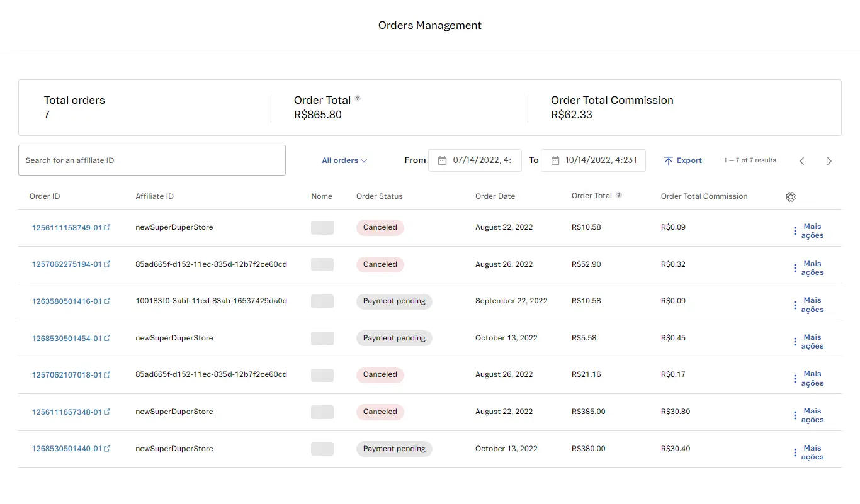Go to next results page arrow
The width and height of the screenshot is (860, 504).
tap(829, 161)
